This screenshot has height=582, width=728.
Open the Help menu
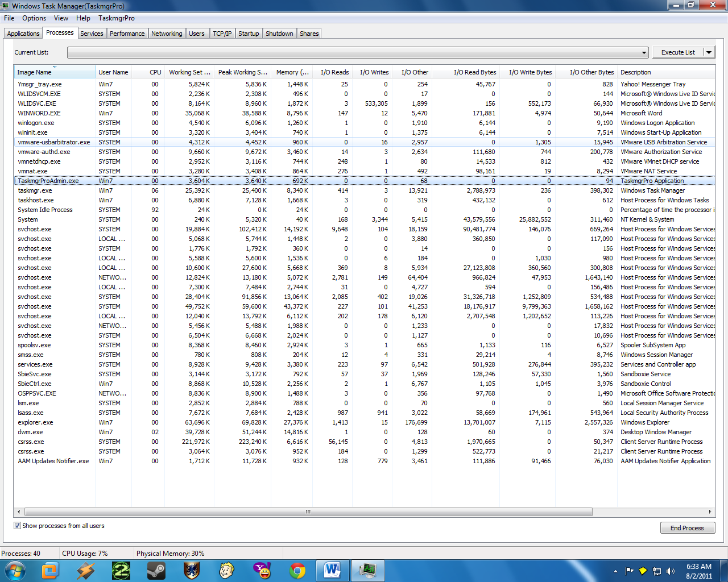coord(83,18)
